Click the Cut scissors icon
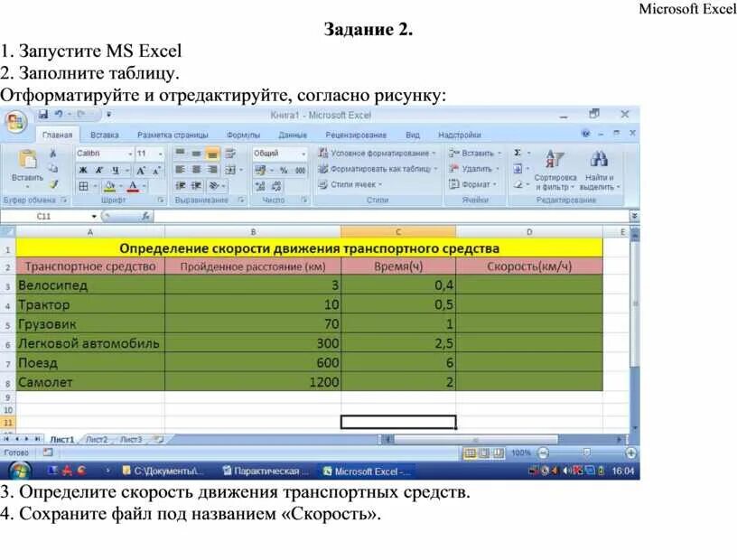This screenshot has width=737, height=560. click(53, 154)
